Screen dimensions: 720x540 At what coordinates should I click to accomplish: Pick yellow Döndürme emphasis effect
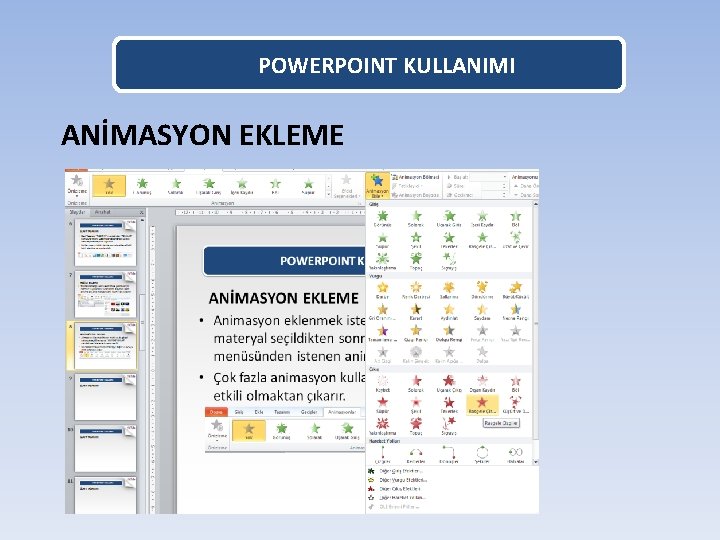(482, 290)
